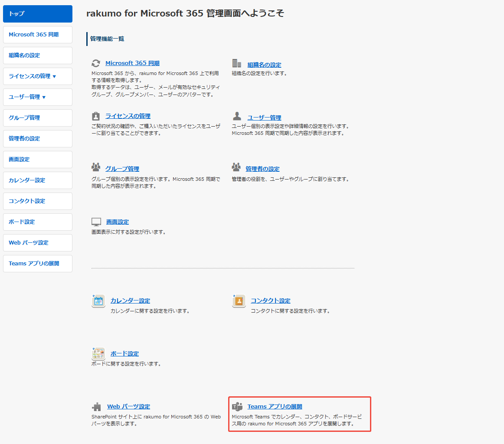Follow the ボード設定 link in main area
The width and height of the screenshot is (504, 444).
tap(125, 354)
